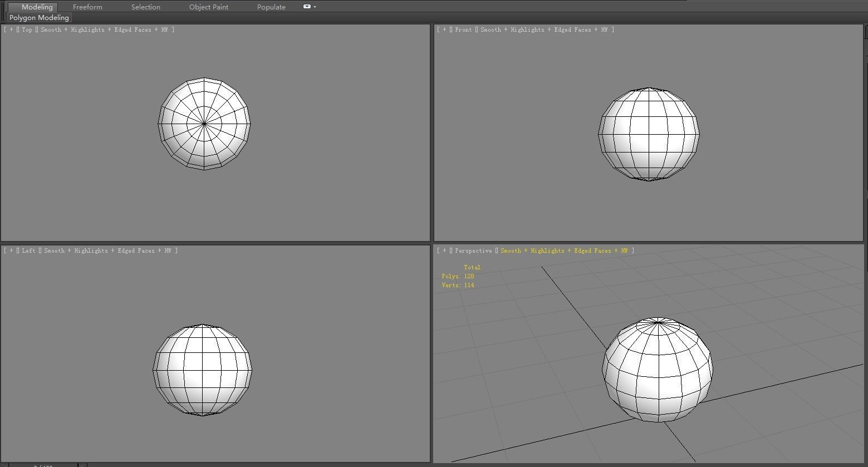Select the sphere in the Perspective viewport
The width and height of the screenshot is (868, 467).
coord(658,370)
